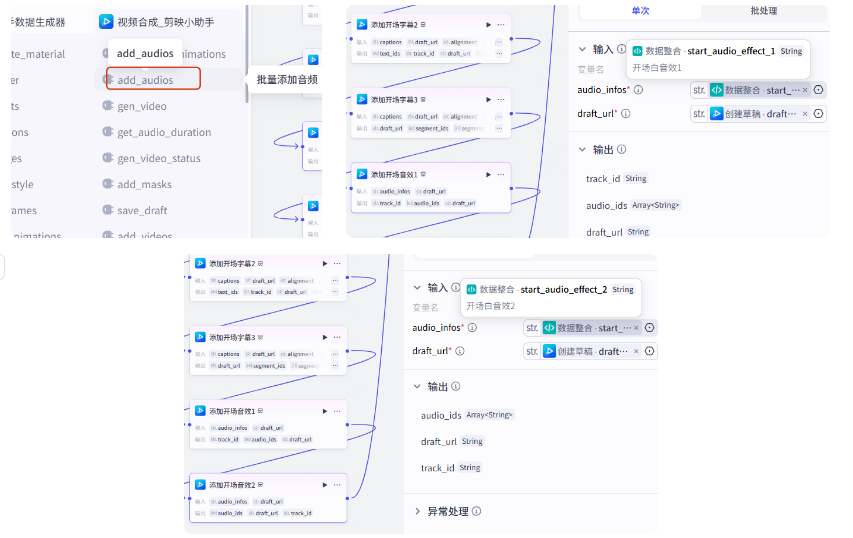Open 添加开场字幕2 more menu in canvas beside effect_1 panel

coord(501,24)
